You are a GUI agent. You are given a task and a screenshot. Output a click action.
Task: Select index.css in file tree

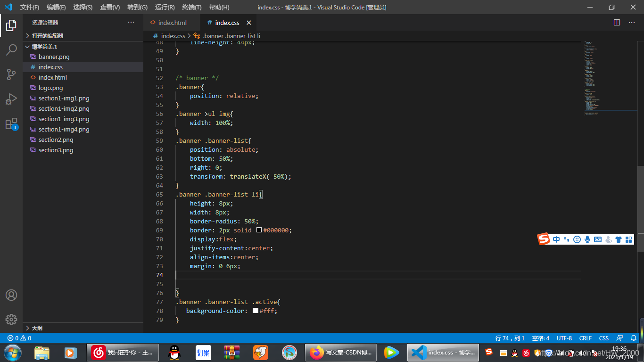pos(83,67)
